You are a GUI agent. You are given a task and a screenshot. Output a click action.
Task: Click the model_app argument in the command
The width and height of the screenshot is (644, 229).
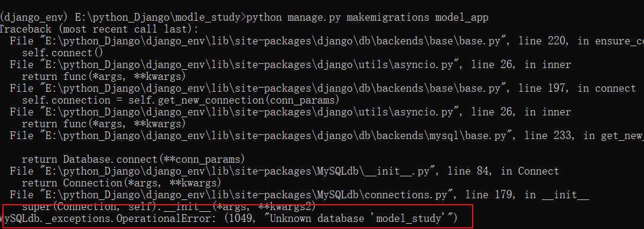[461, 17]
